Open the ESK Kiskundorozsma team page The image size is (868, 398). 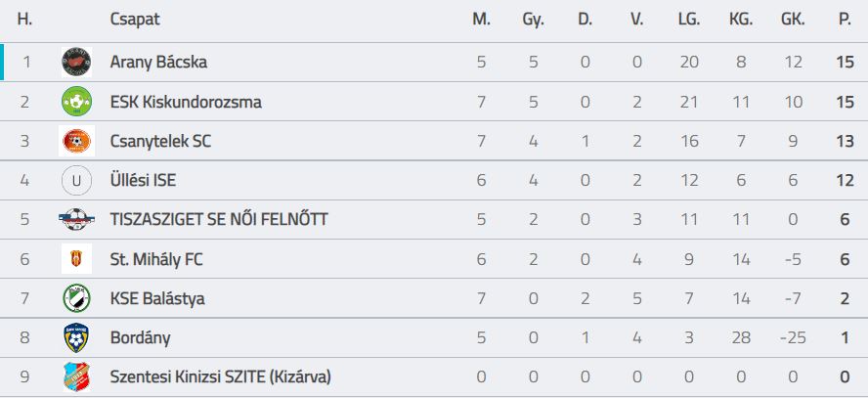pos(186,102)
